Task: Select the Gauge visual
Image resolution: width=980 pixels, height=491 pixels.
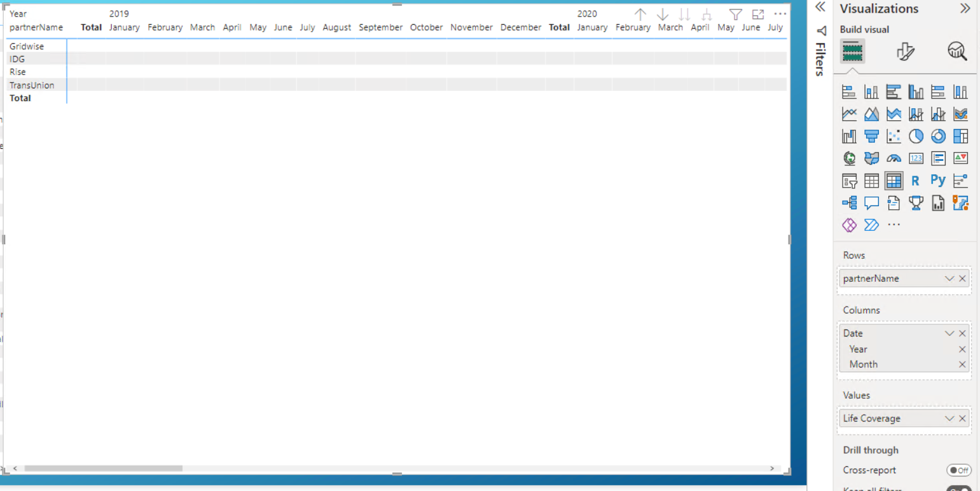Action: 894,158
